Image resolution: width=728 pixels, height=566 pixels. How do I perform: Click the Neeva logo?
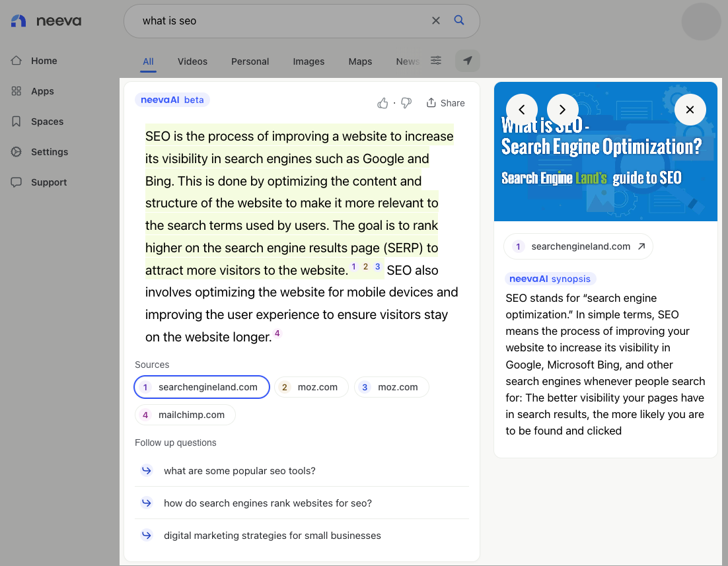(x=46, y=21)
